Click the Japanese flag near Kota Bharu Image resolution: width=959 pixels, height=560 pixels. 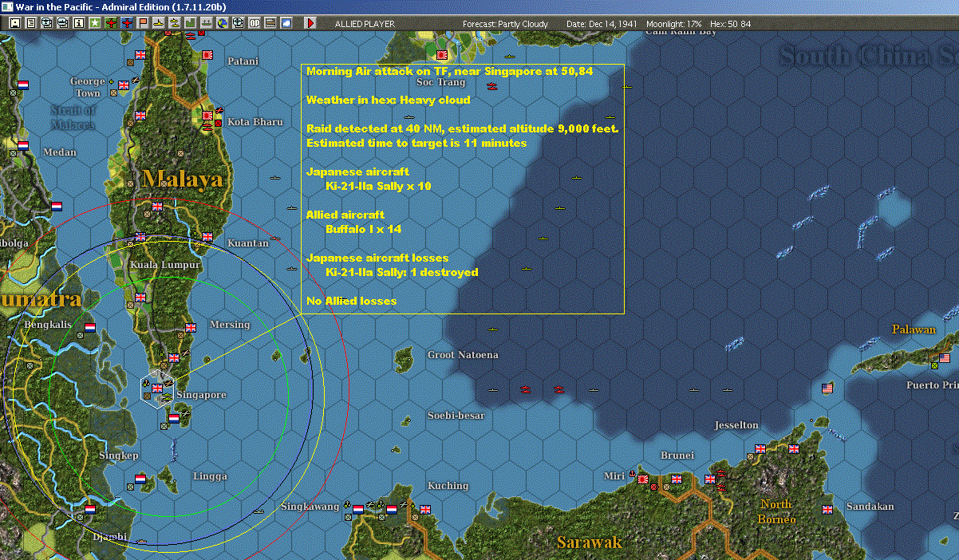207,116
